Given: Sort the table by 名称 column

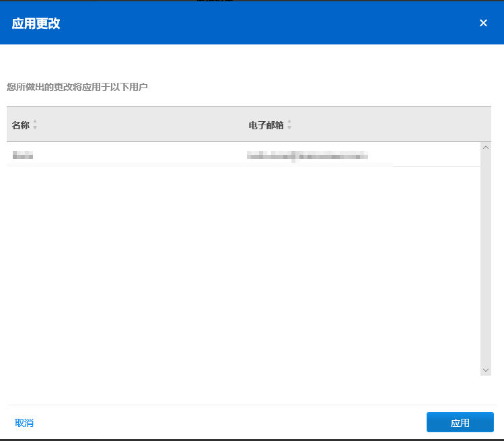Looking at the screenshot, I should point(35,125).
